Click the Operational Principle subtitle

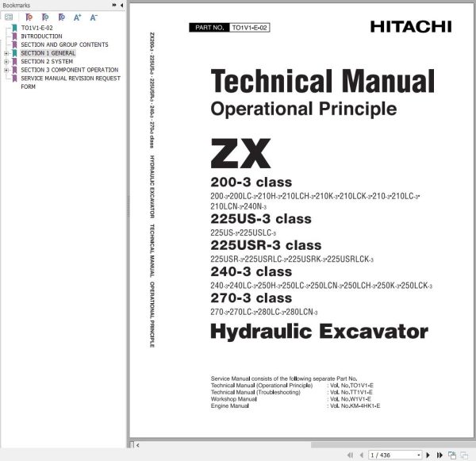point(304,109)
